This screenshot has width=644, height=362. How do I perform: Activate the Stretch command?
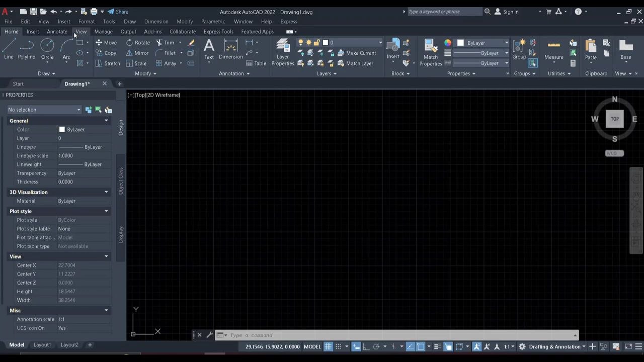[108, 63]
